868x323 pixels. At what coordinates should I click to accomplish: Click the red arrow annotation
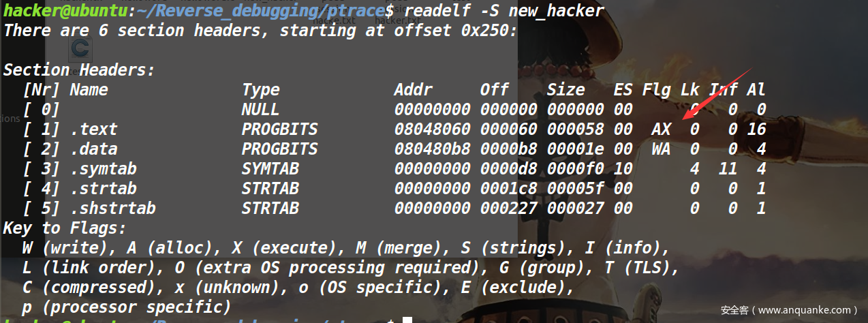click(x=716, y=93)
